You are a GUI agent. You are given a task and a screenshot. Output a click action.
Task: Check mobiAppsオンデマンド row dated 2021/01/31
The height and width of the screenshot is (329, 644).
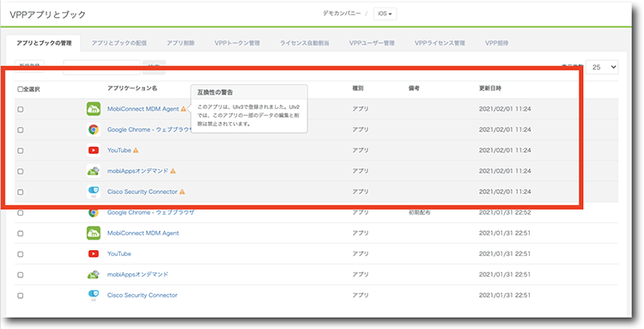pos(21,275)
